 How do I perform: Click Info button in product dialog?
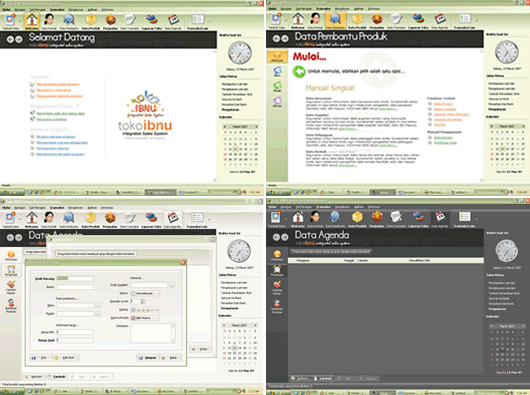(40, 358)
